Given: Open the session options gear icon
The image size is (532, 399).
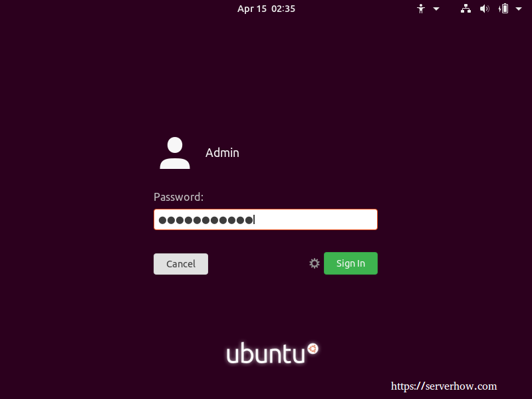Looking at the screenshot, I should (315, 263).
